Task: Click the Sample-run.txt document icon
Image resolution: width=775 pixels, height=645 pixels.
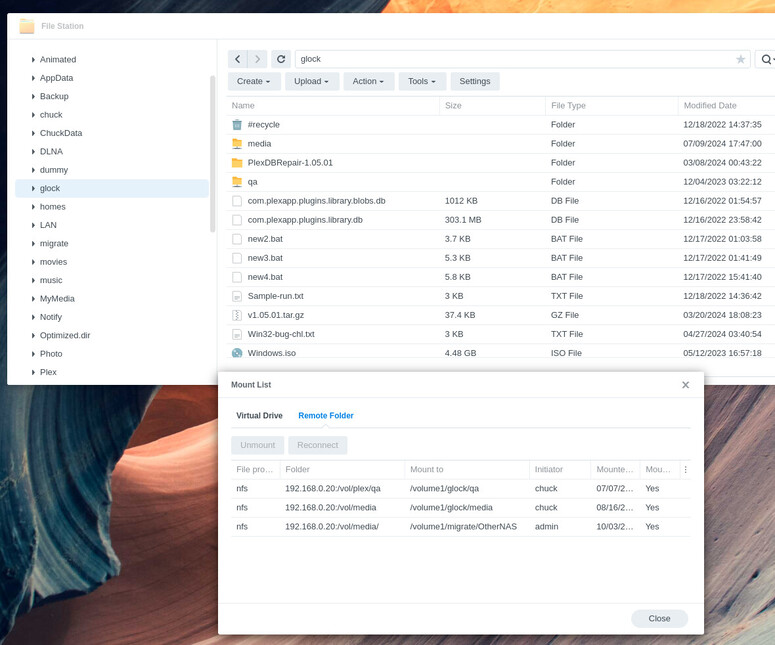Action: click(x=237, y=296)
